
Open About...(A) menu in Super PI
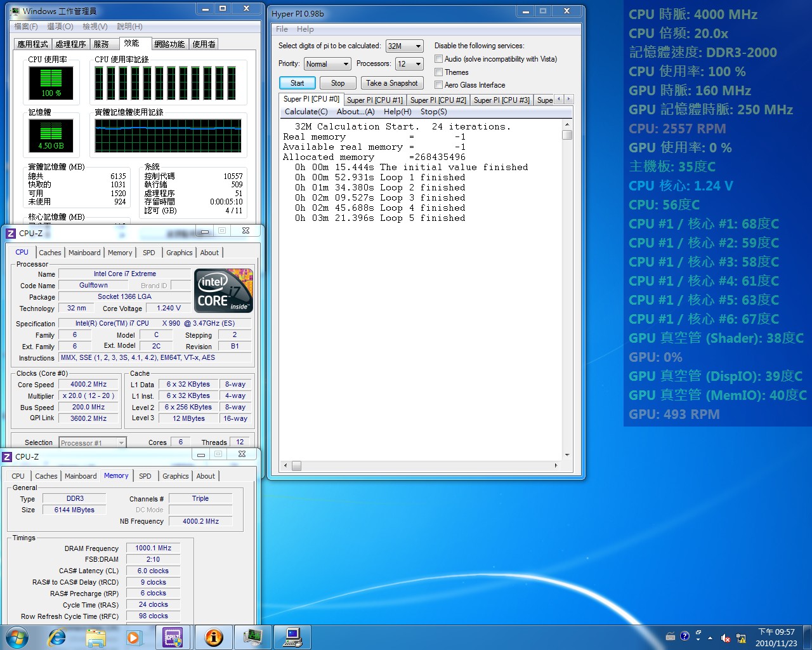(355, 112)
